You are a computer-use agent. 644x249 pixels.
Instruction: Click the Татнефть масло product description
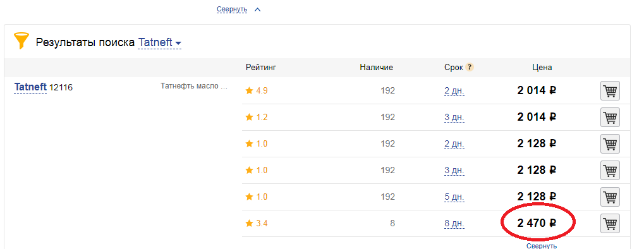[x=194, y=87]
